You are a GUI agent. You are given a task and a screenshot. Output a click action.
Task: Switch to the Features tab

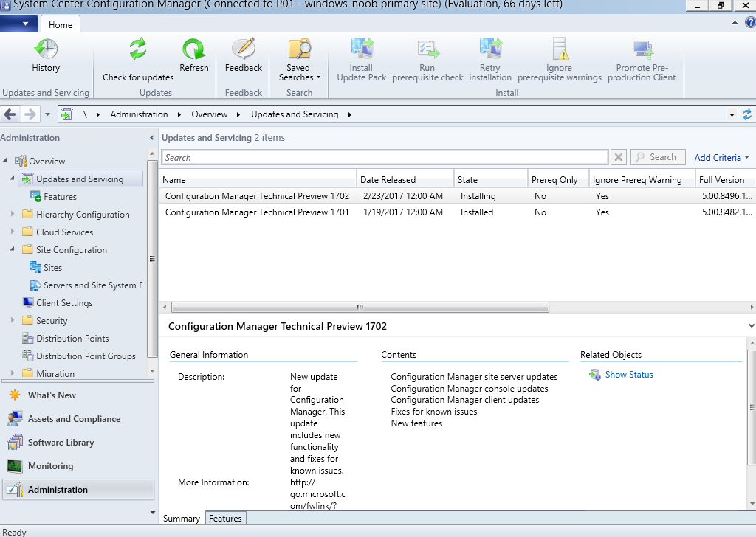(225, 519)
